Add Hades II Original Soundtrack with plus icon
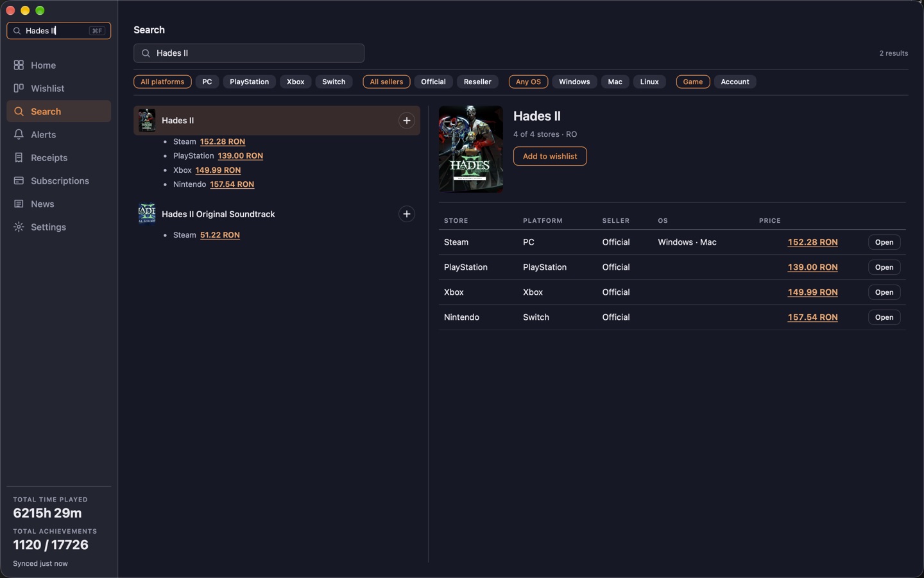 pyautogui.click(x=407, y=214)
